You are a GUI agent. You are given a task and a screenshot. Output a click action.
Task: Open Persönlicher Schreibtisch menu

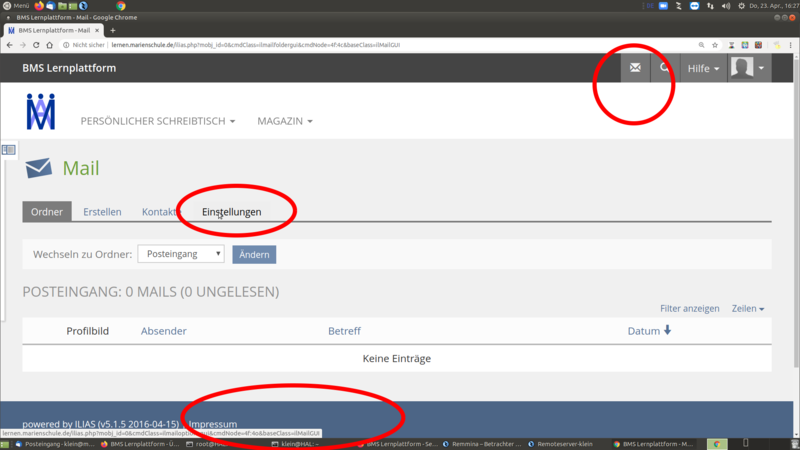(x=158, y=121)
